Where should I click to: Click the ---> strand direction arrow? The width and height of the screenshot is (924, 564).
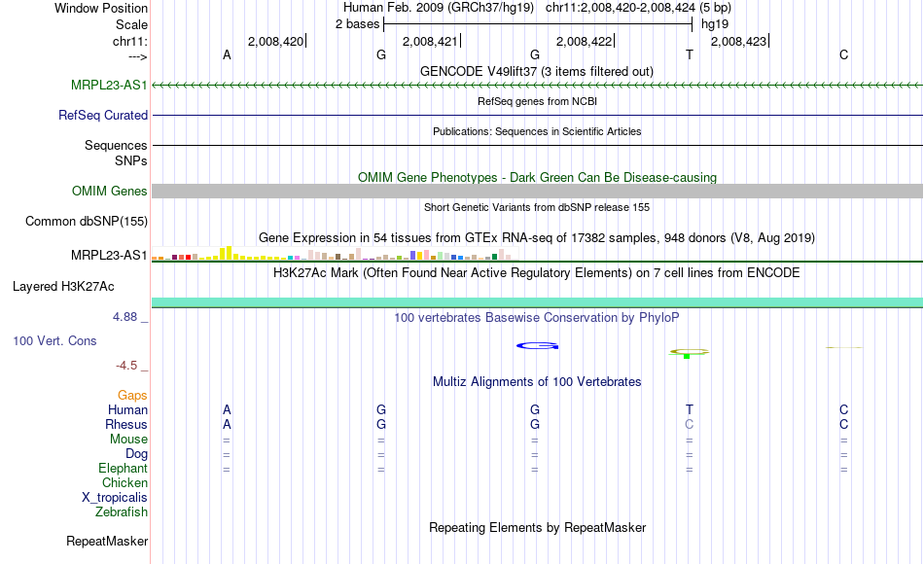click(138, 56)
